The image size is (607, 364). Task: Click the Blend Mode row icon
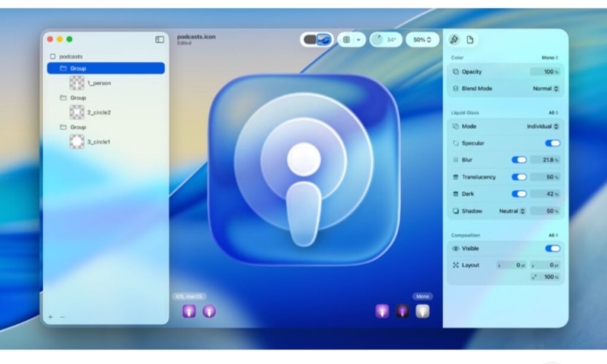tap(456, 88)
